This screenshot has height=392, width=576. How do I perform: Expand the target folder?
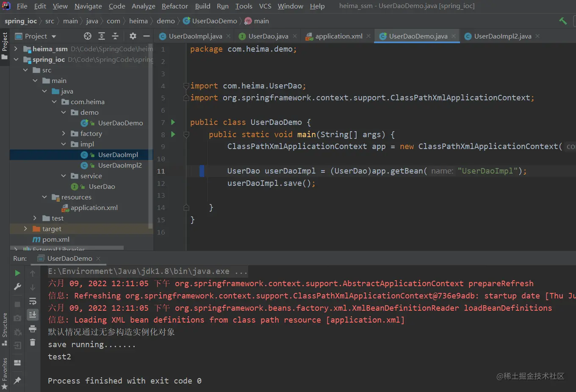(x=25, y=229)
